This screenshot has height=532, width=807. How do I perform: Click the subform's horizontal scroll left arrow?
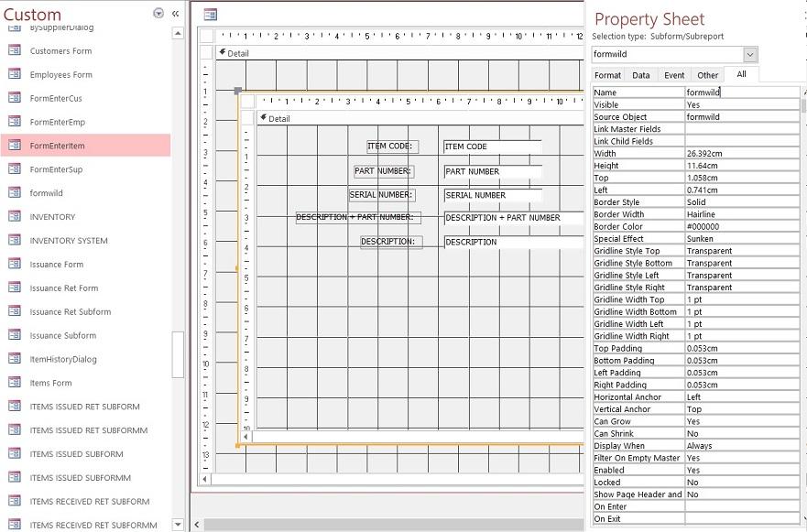(x=246, y=437)
